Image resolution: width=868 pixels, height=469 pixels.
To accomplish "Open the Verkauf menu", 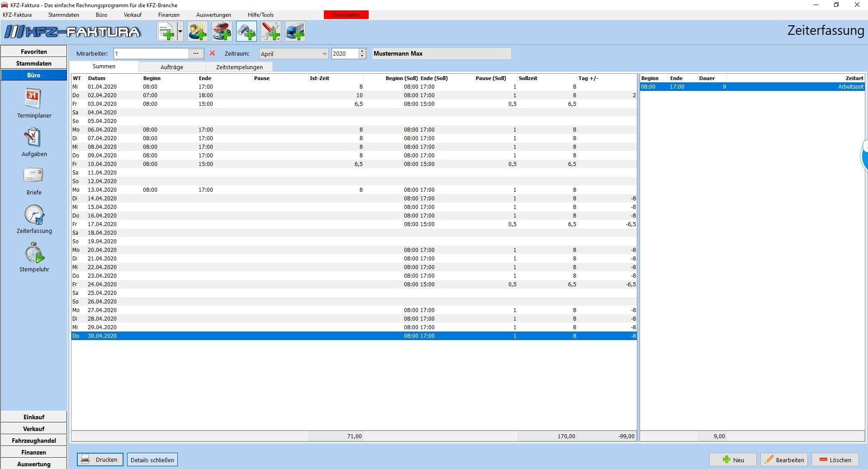I will tap(133, 15).
